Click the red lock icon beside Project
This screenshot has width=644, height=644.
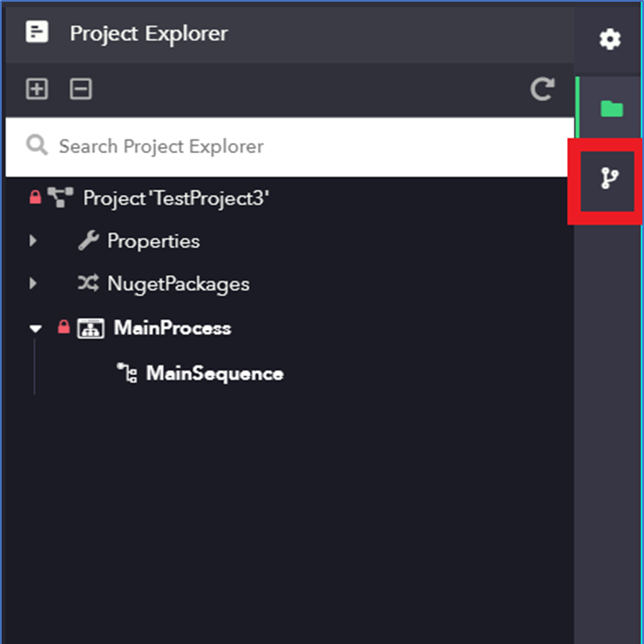(x=35, y=198)
